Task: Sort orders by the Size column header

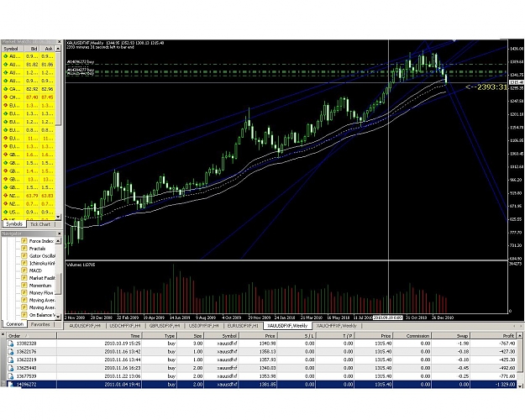Action: pos(191,336)
